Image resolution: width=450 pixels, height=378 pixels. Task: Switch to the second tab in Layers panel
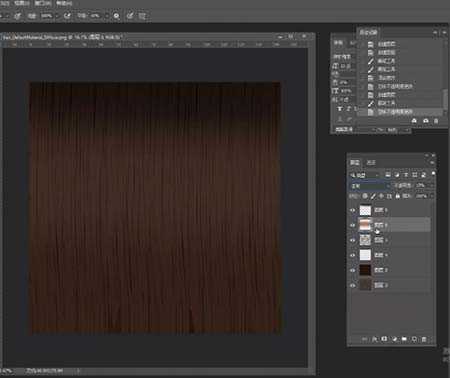coord(371,163)
